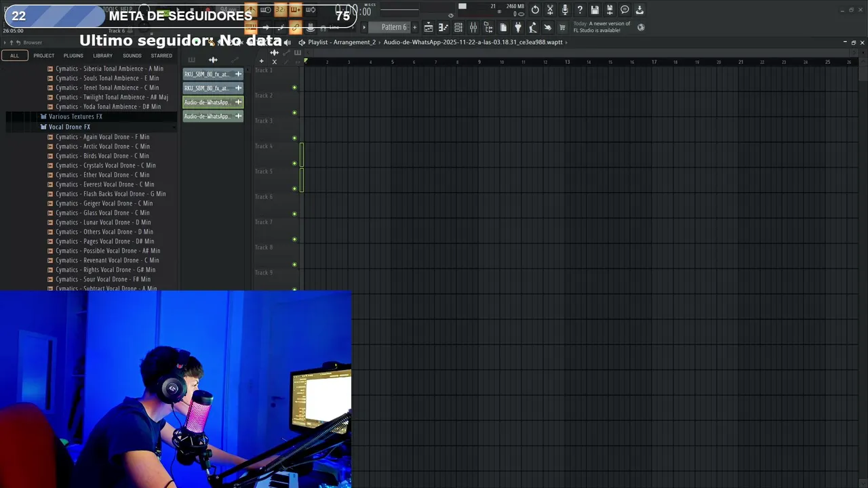Screen dimensions: 868x488
Task: Mute Track 9 with green dot
Action: [294, 289]
